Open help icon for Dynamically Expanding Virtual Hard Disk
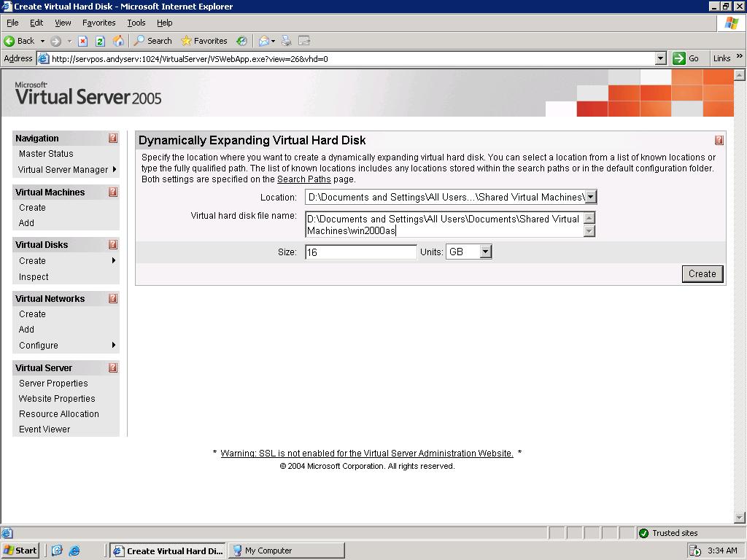Viewport: 747px width, 560px height. [x=719, y=140]
